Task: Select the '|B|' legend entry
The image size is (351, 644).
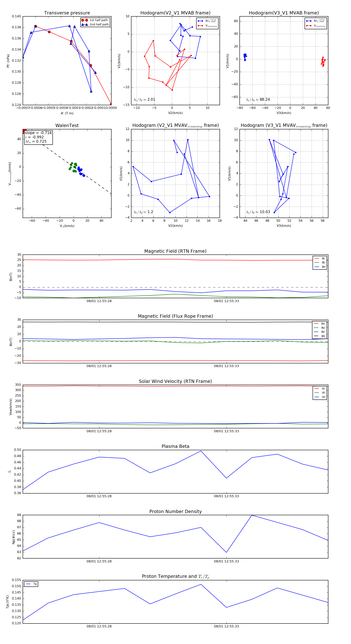Action: point(320,336)
